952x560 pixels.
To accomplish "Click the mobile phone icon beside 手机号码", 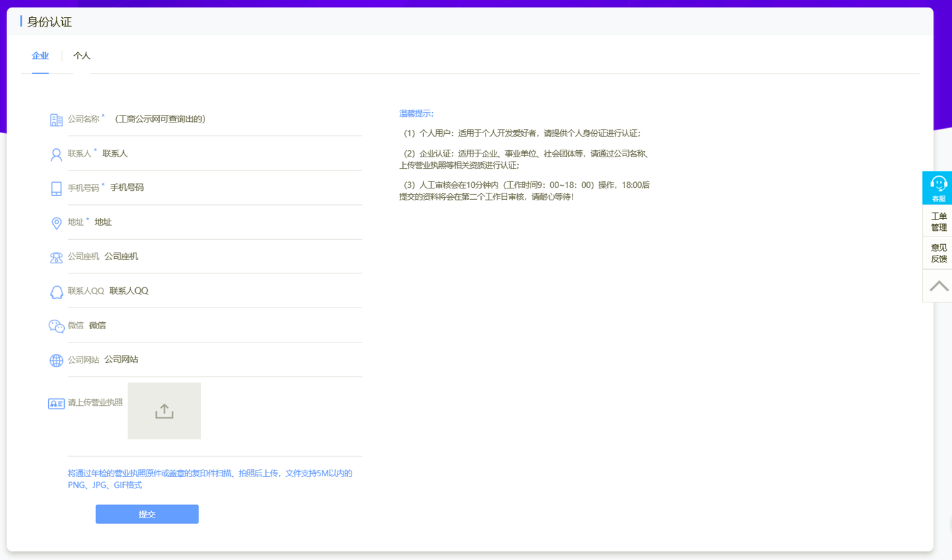I will [x=56, y=188].
